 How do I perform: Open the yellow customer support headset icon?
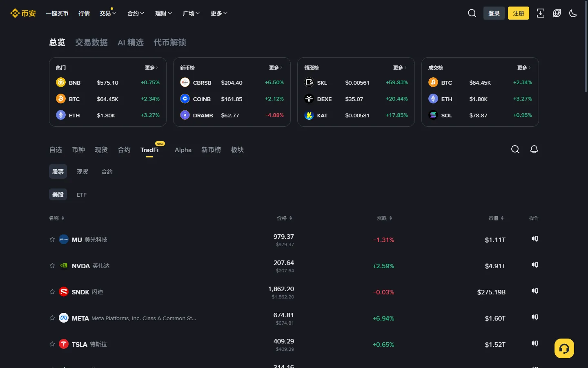click(564, 348)
